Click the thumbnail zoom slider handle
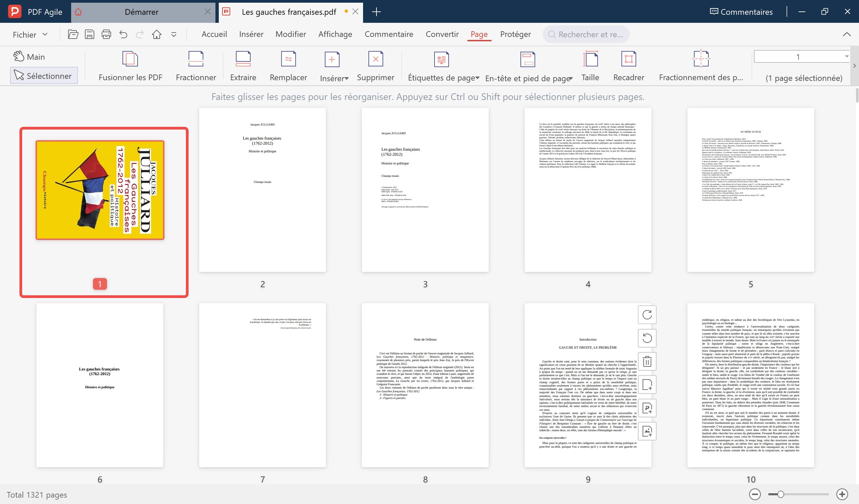 [780, 494]
